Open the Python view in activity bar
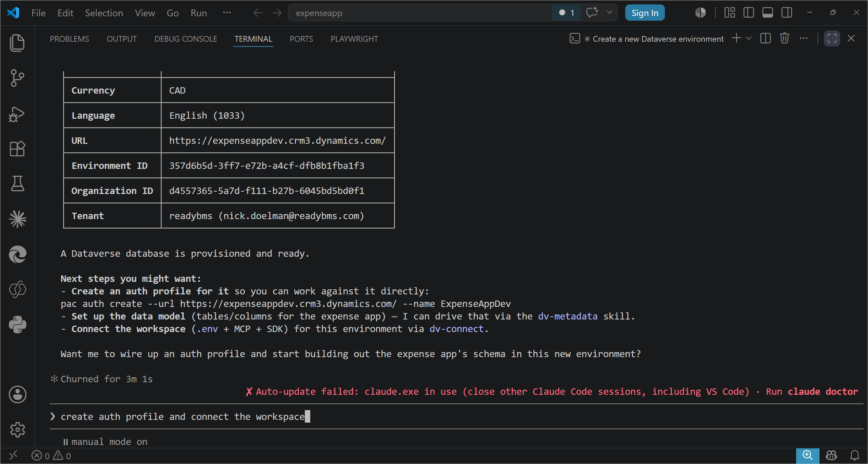This screenshot has height=464, width=868. [x=17, y=324]
